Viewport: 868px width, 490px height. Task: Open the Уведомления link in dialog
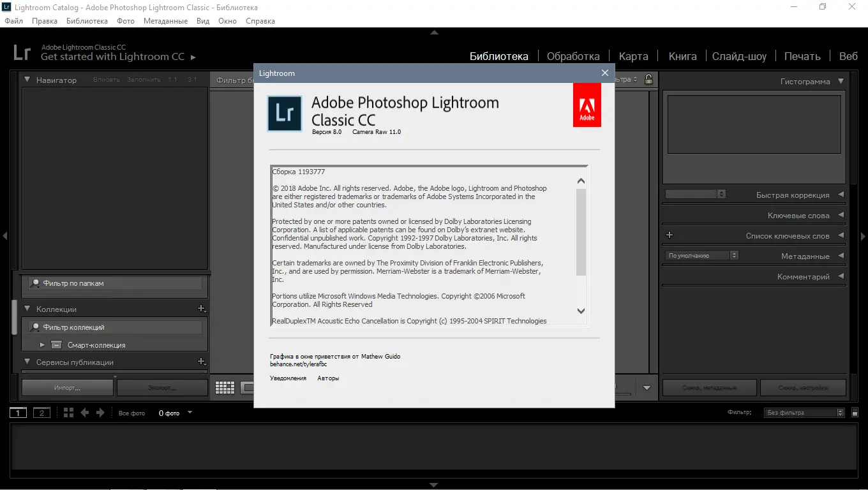tap(288, 378)
